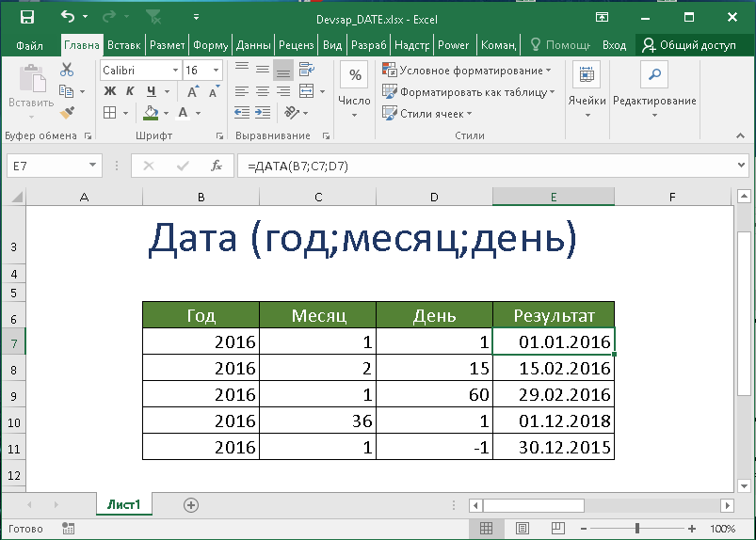Select column E header
The width and height of the screenshot is (756, 540).
(x=554, y=197)
